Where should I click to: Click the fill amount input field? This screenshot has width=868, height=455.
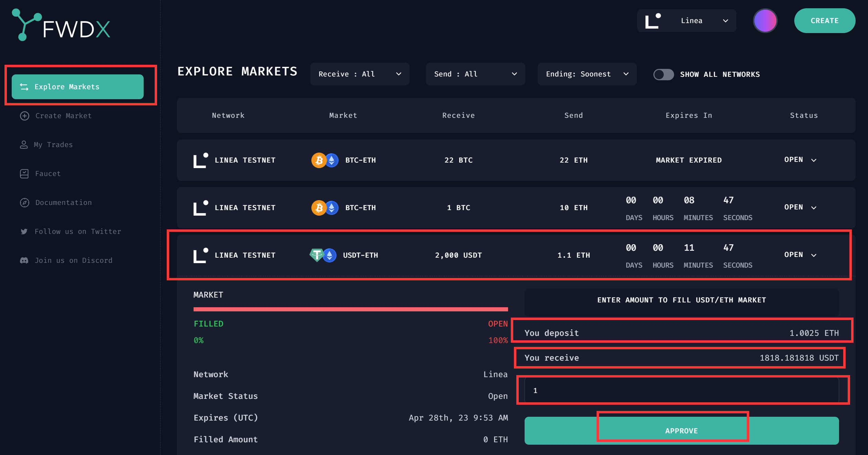681,391
